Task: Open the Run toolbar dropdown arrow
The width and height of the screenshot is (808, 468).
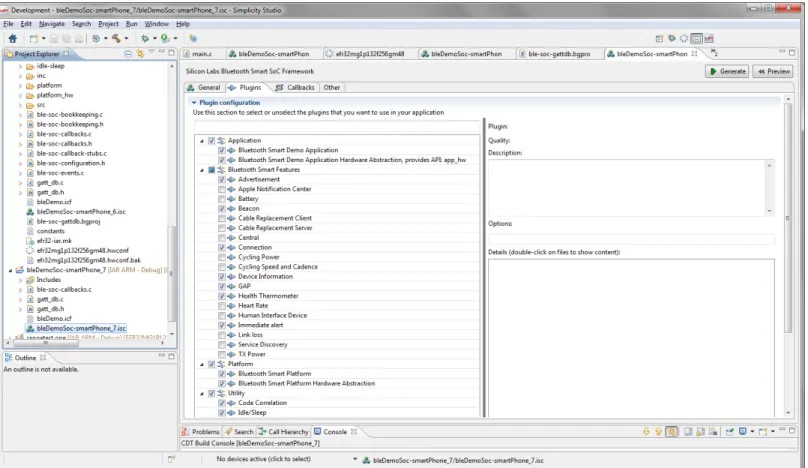Action: 175,38
